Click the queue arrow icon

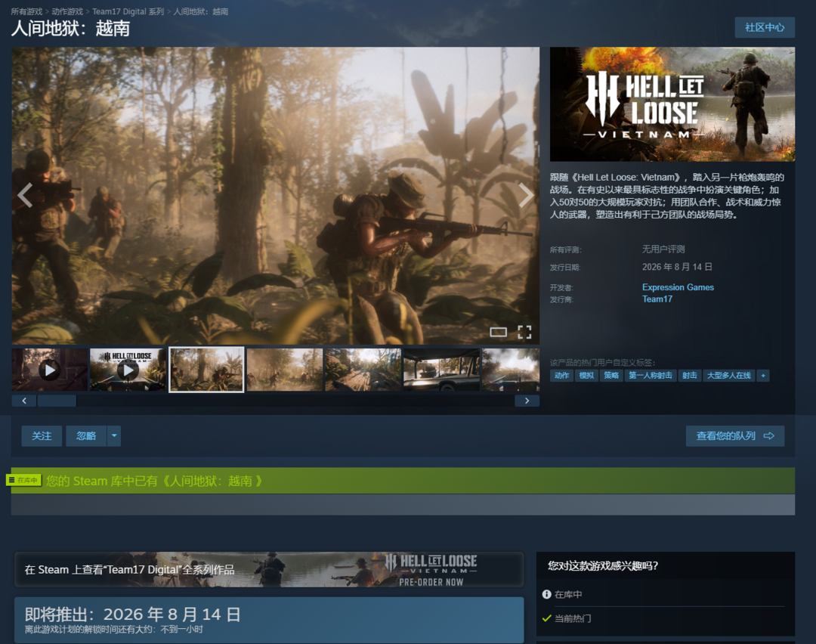[x=769, y=436]
